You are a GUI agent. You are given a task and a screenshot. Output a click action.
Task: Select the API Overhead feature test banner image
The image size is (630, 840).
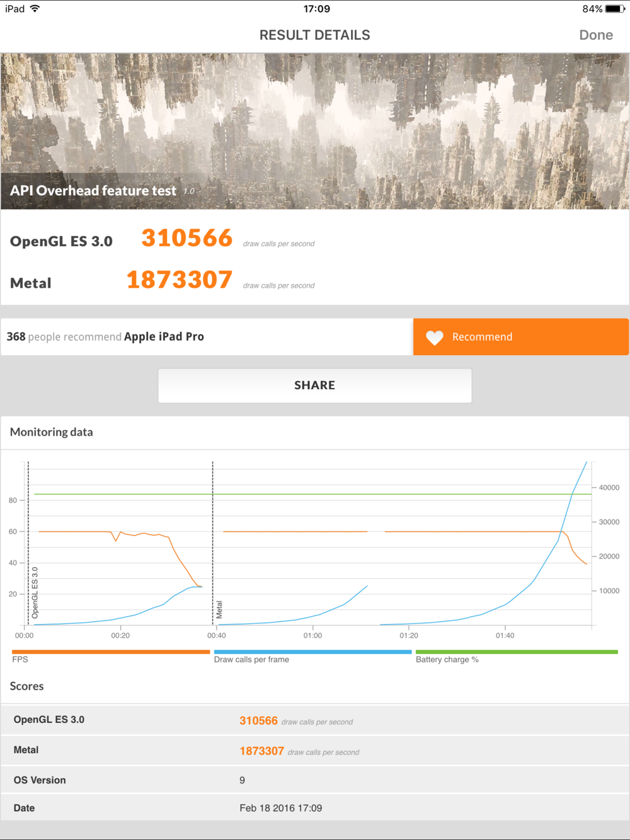pyautogui.click(x=315, y=131)
